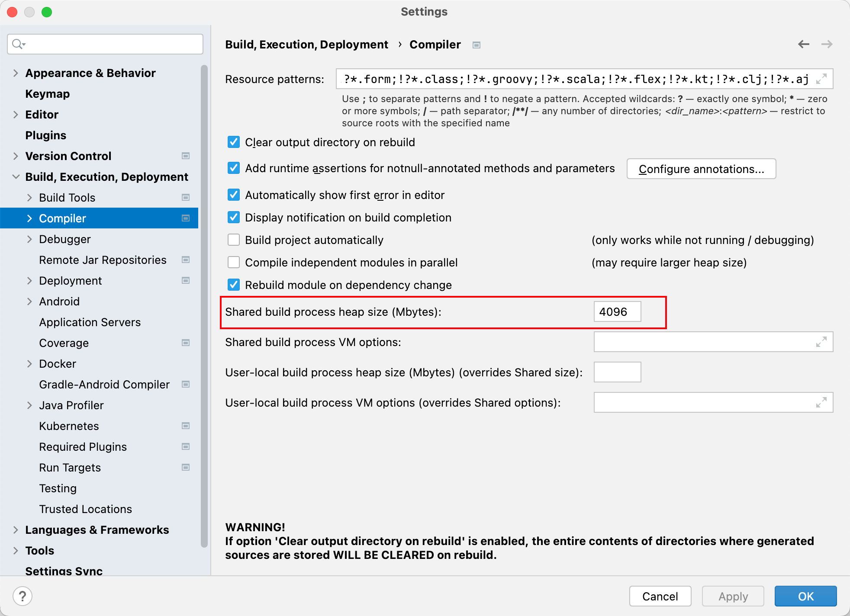Click project-level icon beside Version Control
The width and height of the screenshot is (850, 616).
tap(186, 156)
